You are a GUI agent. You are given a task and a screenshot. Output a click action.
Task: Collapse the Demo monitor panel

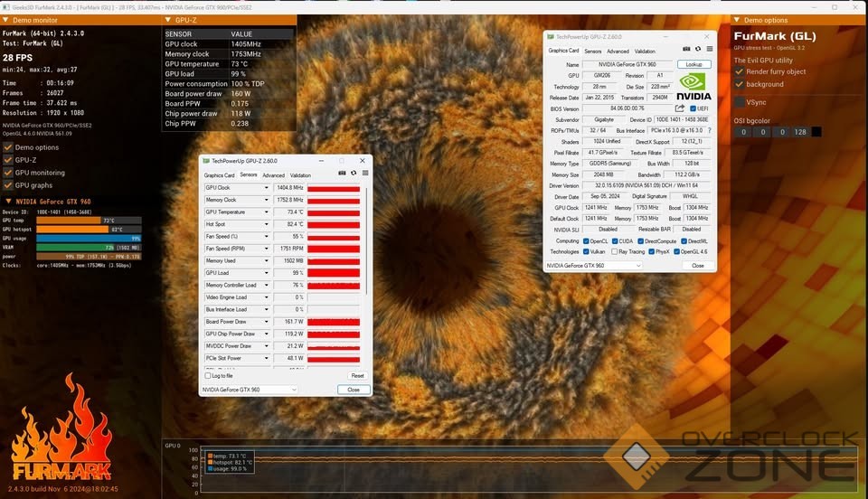(7, 19)
